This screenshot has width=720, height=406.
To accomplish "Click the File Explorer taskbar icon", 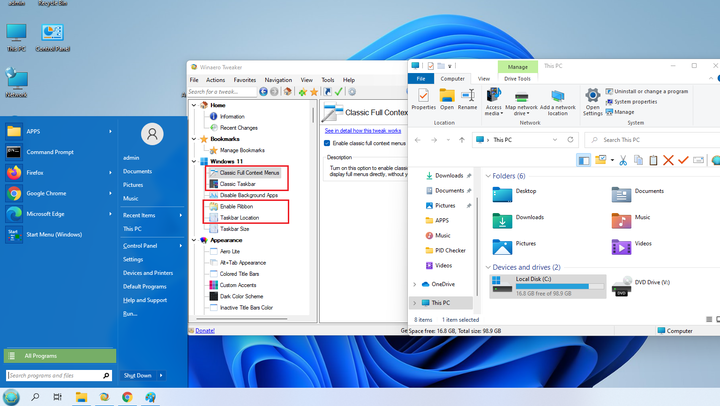I will [x=81, y=397].
